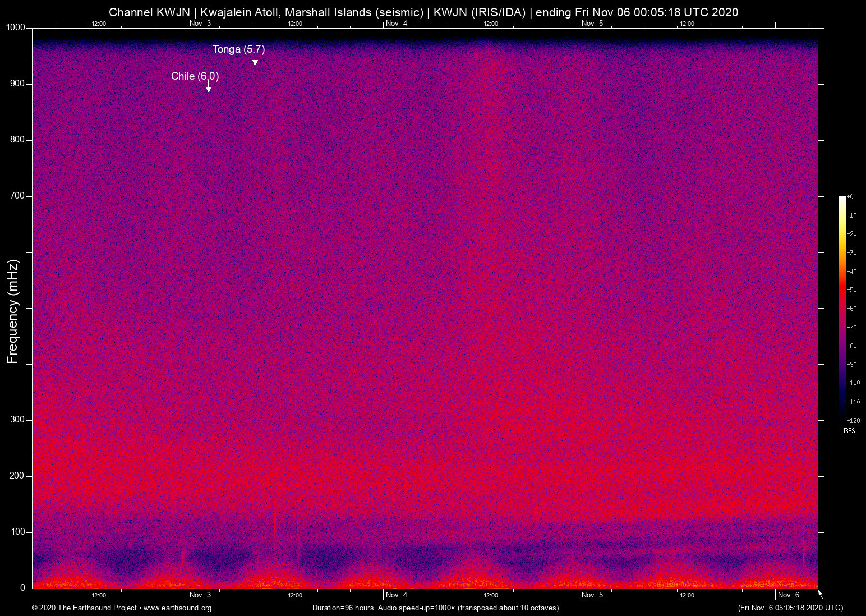866x616 pixels.
Task: Click 'Nov 6' on the bottom time axis
Action: coord(789,595)
